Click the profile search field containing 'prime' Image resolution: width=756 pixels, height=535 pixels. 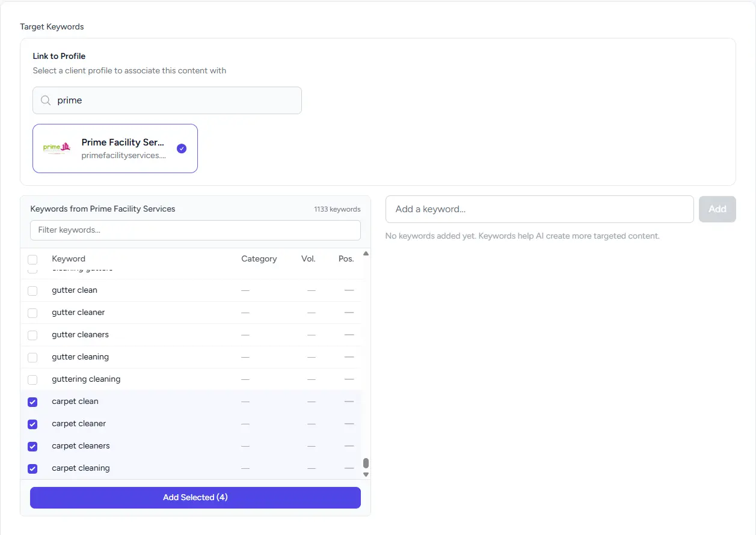point(167,100)
